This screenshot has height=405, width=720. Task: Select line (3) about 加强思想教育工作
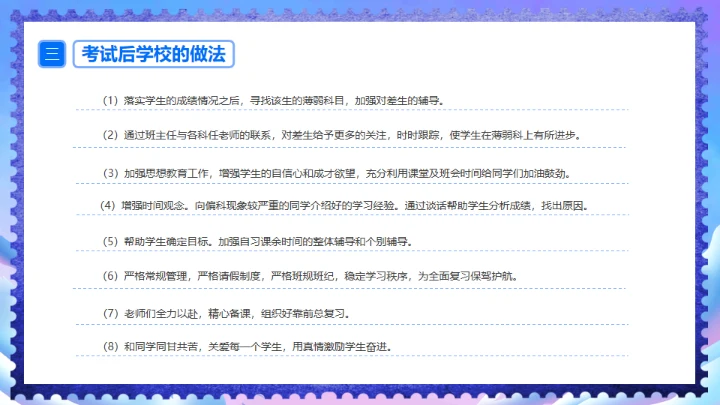point(338,174)
